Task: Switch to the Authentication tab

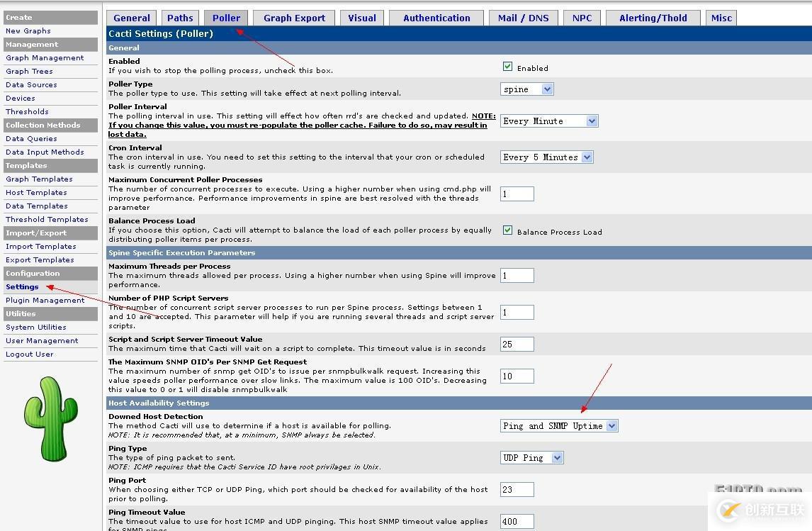Action: 436,17
